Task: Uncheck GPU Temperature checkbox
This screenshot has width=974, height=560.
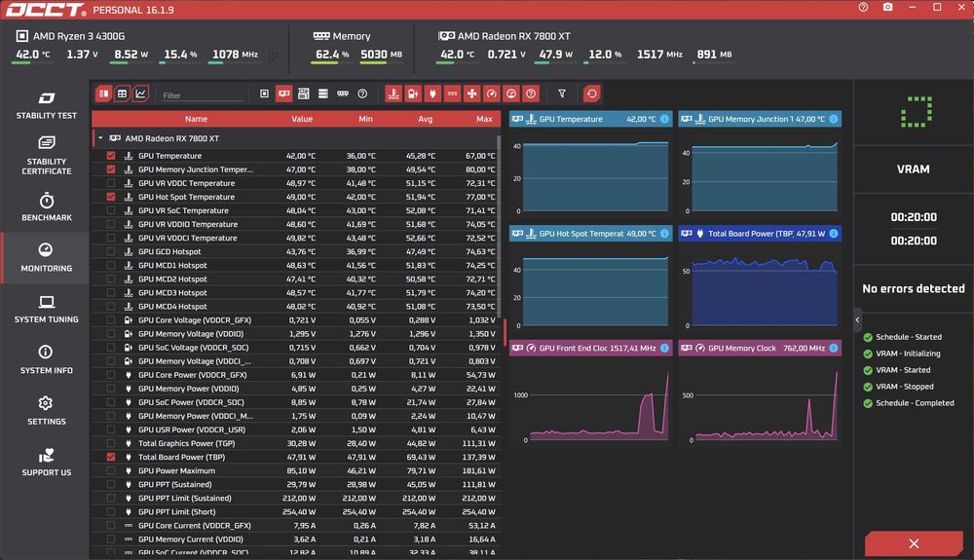Action: (x=111, y=156)
